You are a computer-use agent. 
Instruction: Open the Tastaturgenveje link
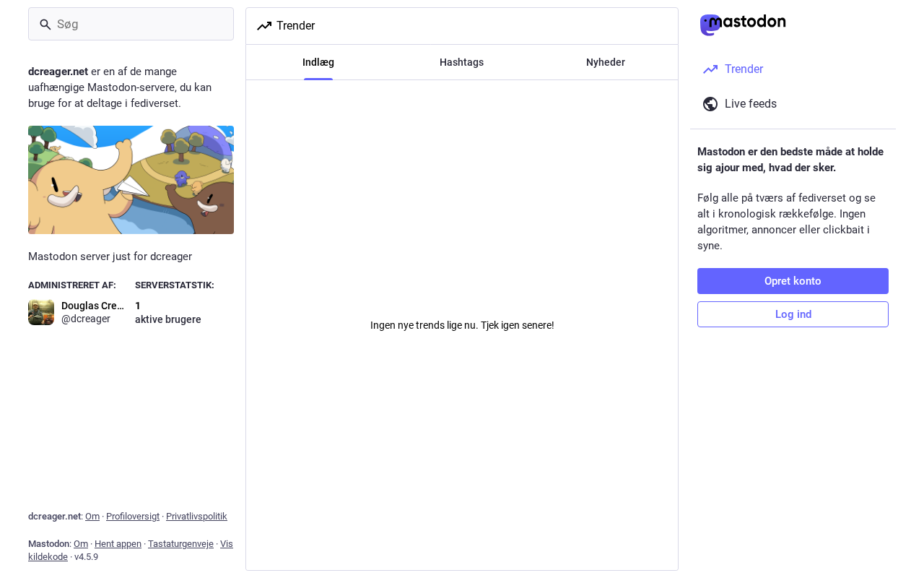coord(180,544)
